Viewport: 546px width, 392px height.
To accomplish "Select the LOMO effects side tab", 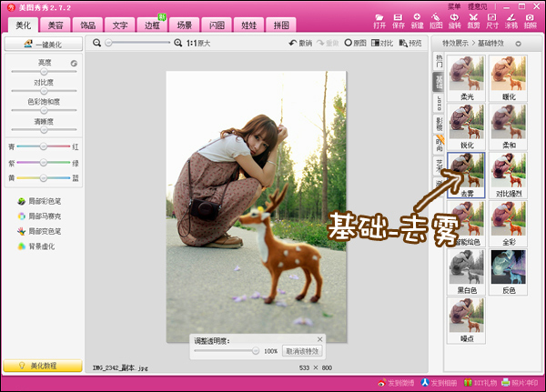I will click(440, 104).
